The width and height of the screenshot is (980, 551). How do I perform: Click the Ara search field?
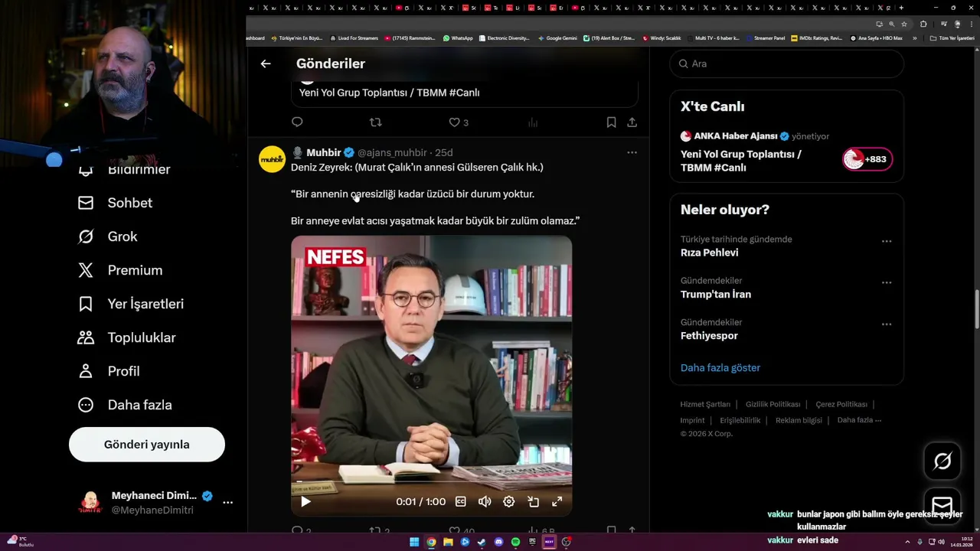(x=787, y=64)
